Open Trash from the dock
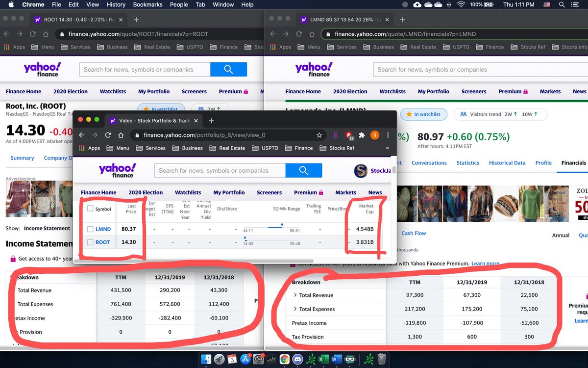The image size is (588, 368). [x=382, y=360]
